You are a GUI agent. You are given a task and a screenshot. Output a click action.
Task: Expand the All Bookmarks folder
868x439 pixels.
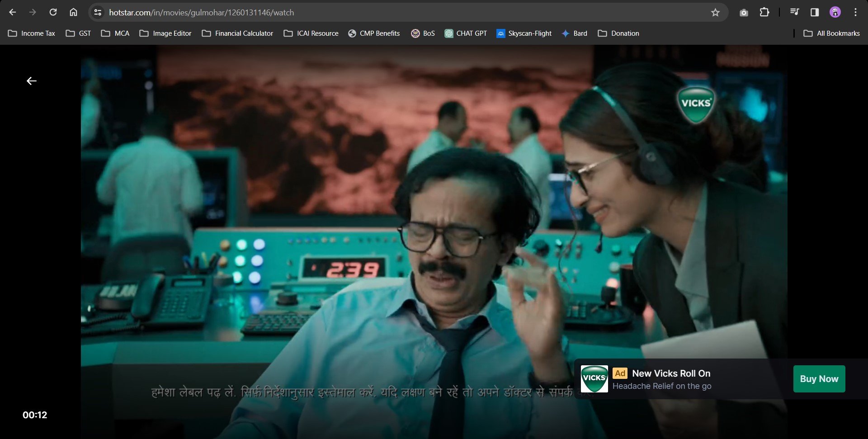coord(831,33)
